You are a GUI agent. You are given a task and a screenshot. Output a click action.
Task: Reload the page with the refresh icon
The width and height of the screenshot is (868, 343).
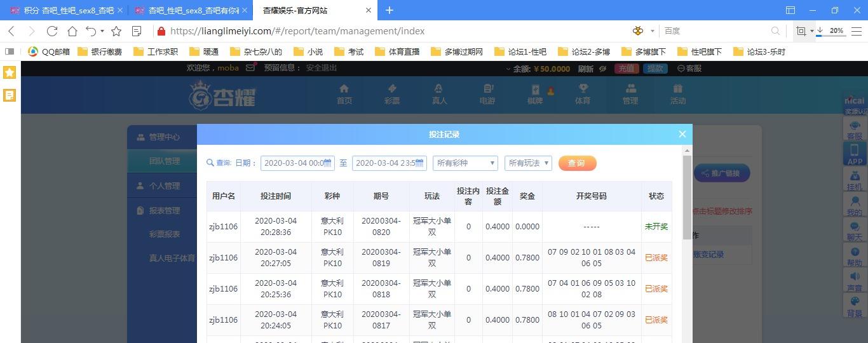click(x=52, y=30)
